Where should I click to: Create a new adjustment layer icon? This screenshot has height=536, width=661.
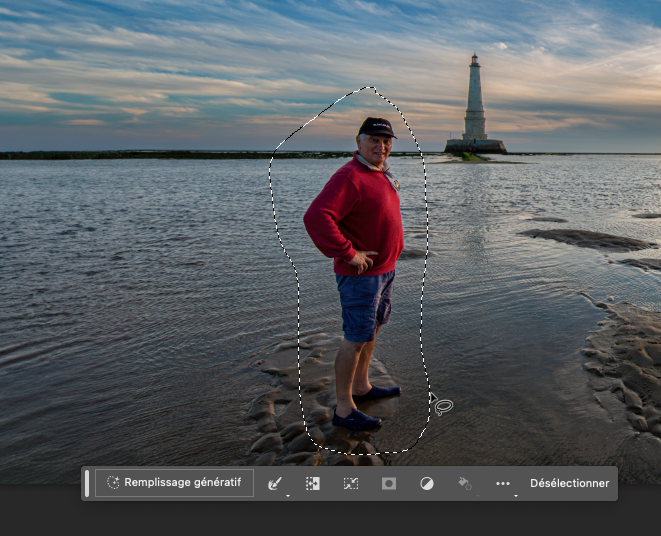pos(427,483)
